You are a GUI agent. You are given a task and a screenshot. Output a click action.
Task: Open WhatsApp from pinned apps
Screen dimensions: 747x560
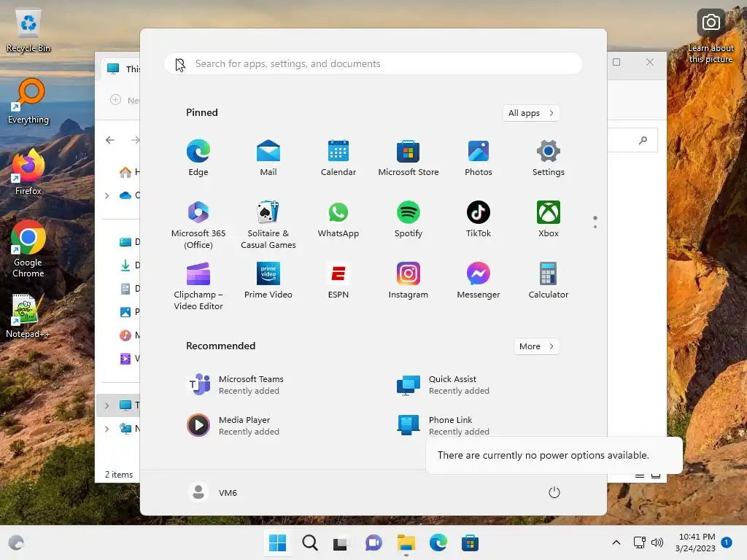pyautogui.click(x=338, y=219)
